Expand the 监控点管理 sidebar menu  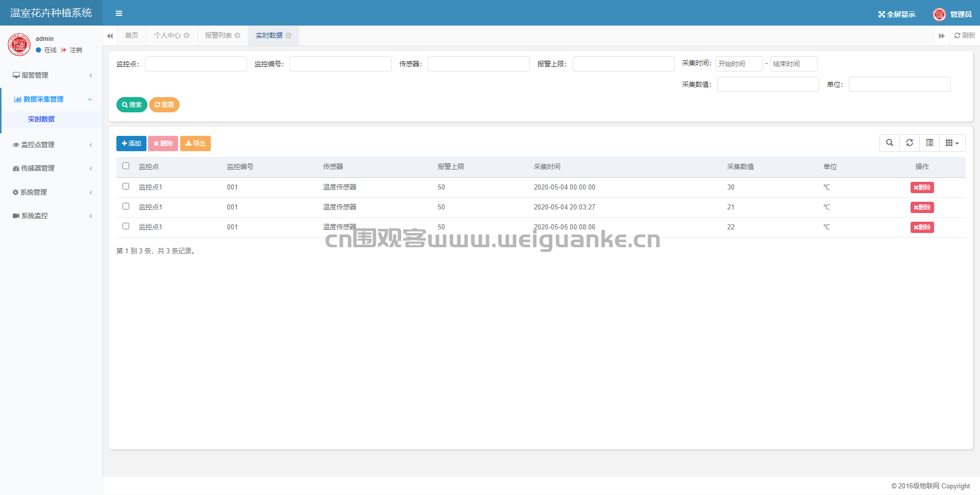tap(51, 145)
